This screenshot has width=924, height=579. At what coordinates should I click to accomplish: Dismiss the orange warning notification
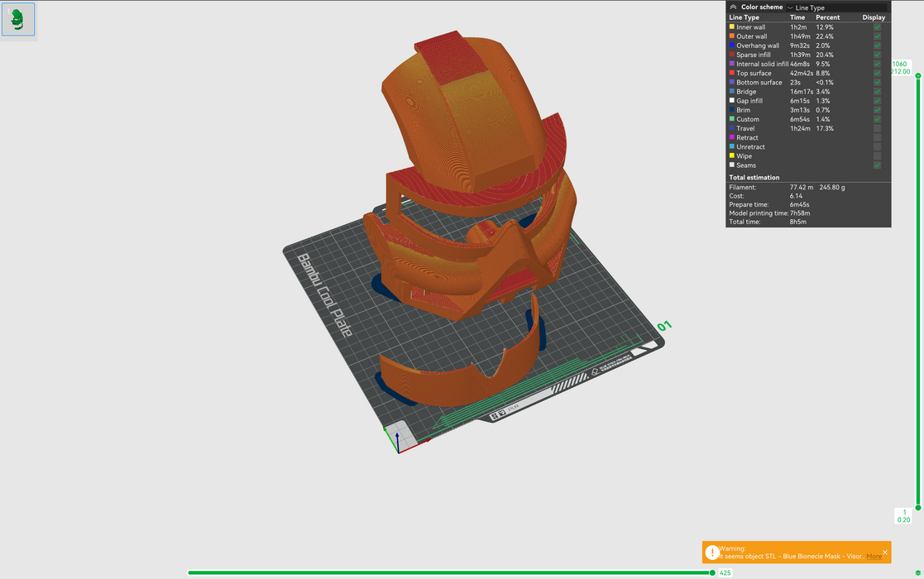click(x=884, y=553)
